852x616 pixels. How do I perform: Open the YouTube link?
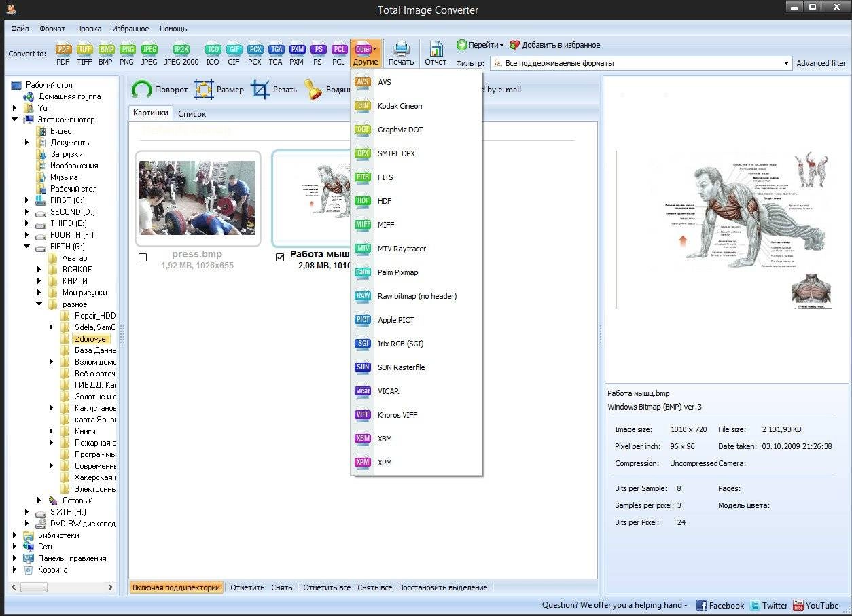(815, 605)
